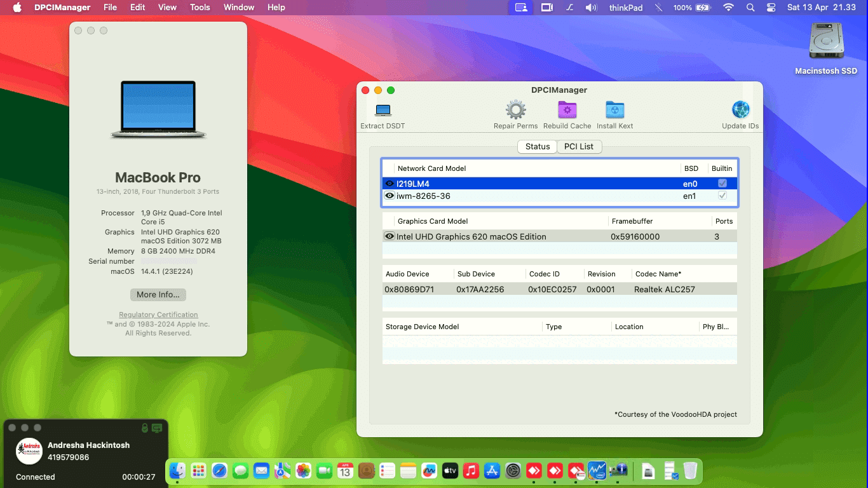Screen dimensions: 868x488
Task: Switch to the PCI List tab
Action: (x=579, y=146)
